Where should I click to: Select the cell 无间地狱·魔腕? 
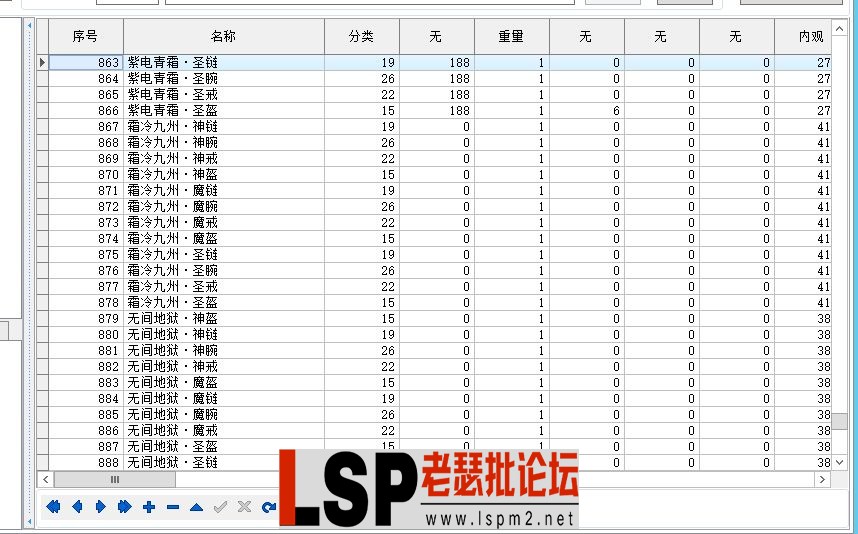pyautogui.click(x=224, y=415)
